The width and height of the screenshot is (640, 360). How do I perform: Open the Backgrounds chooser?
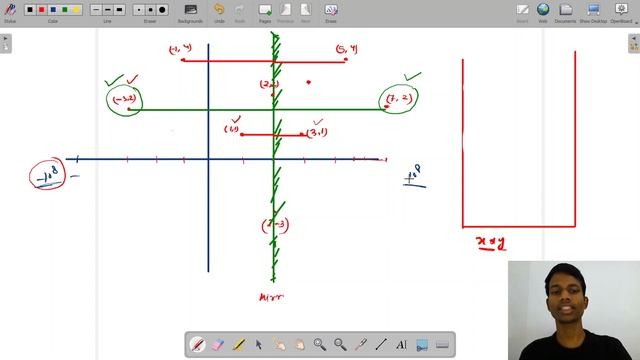[x=190, y=13]
